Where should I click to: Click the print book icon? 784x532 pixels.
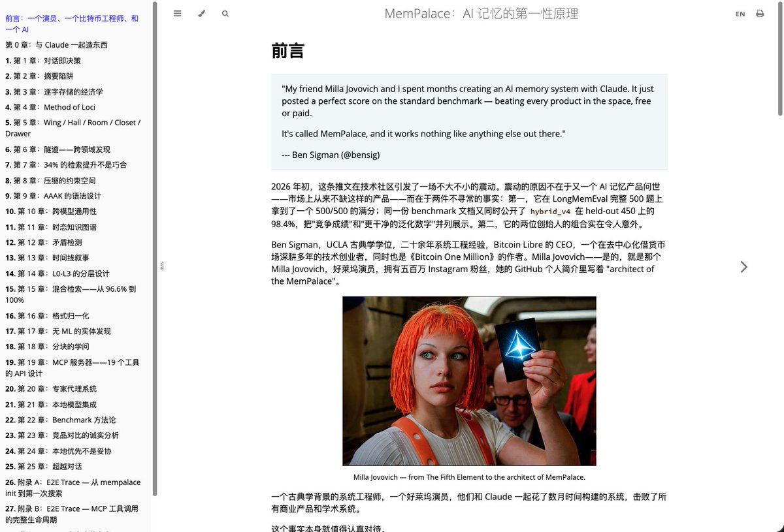[760, 13]
